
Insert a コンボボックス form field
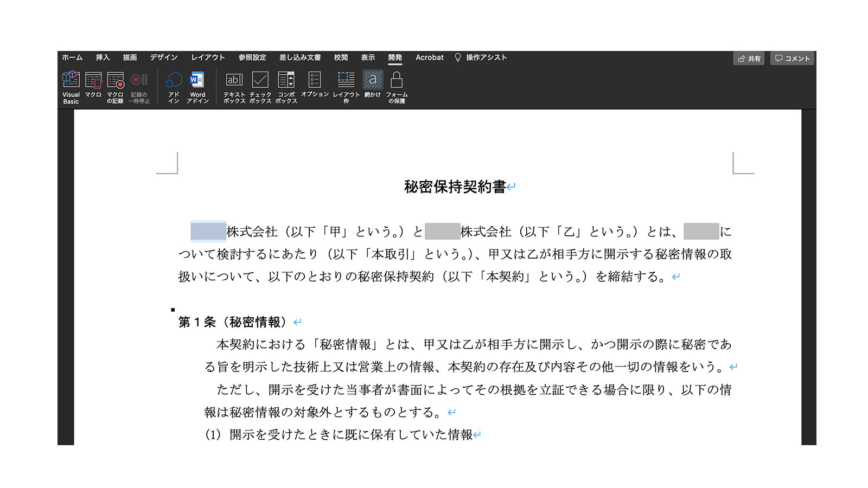pos(286,87)
